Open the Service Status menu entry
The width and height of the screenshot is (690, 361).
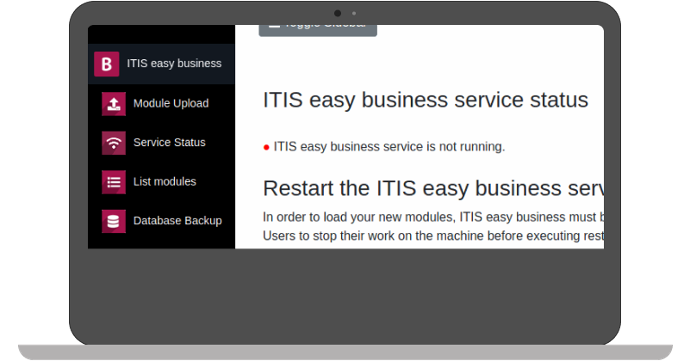(x=169, y=143)
